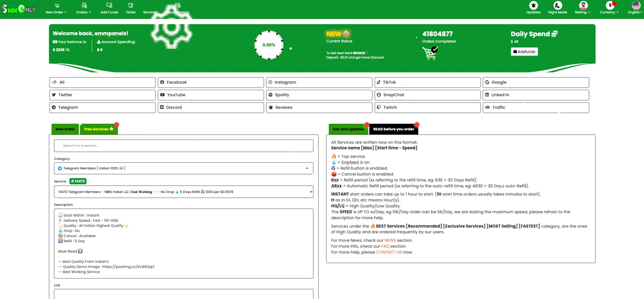Open the Ticket page icon
Screen dimensions: 644x299
(131, 6)
